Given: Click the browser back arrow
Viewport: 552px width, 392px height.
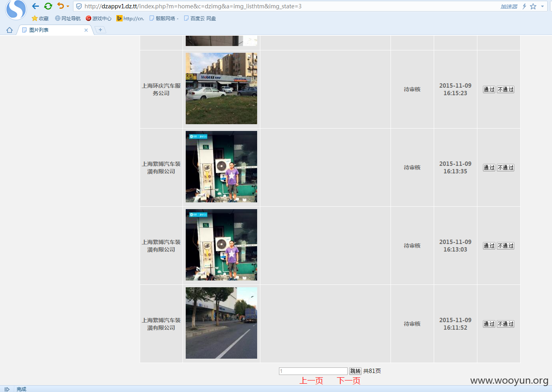Looking at the screenshot, I should (35, 6).
